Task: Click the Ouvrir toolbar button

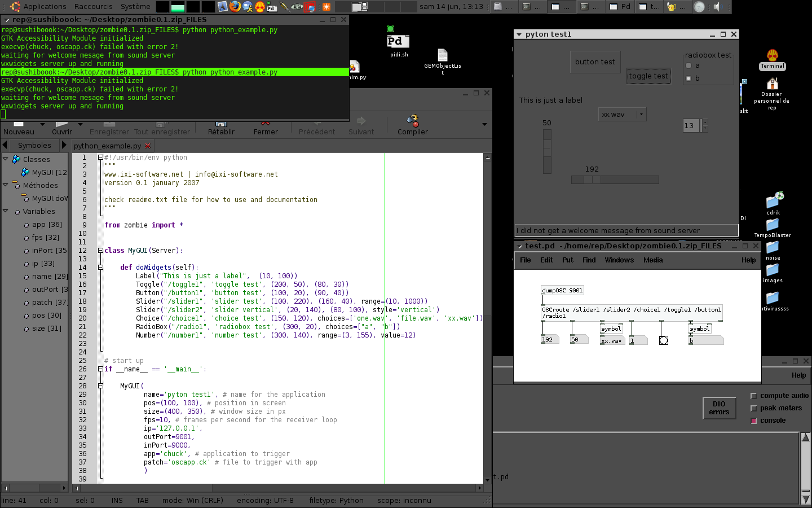Action: coord(61,128)
